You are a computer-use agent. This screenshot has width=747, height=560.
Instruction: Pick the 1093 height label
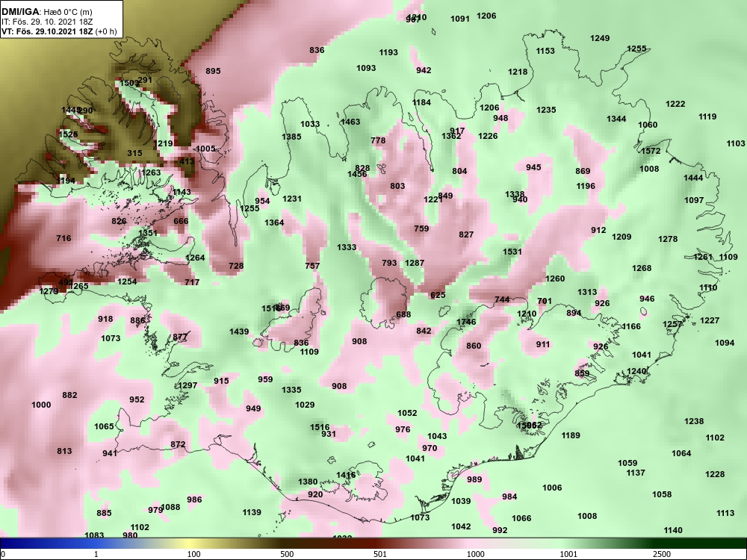click(x=366, y=68)
